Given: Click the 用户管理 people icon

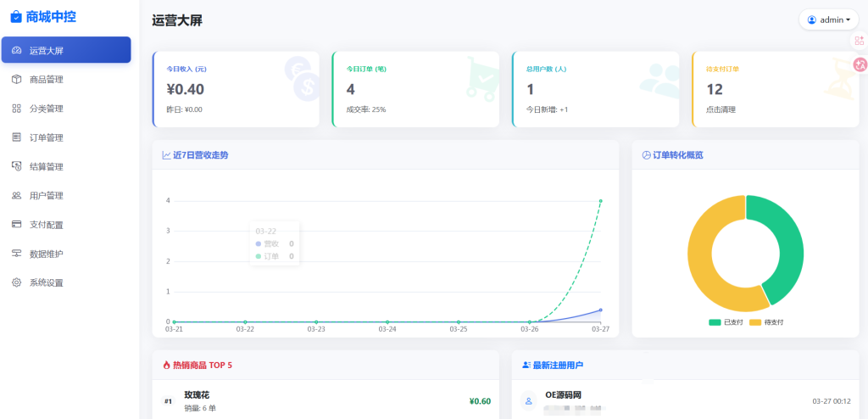Looking at the screenshot, I should tap(17, 196).
